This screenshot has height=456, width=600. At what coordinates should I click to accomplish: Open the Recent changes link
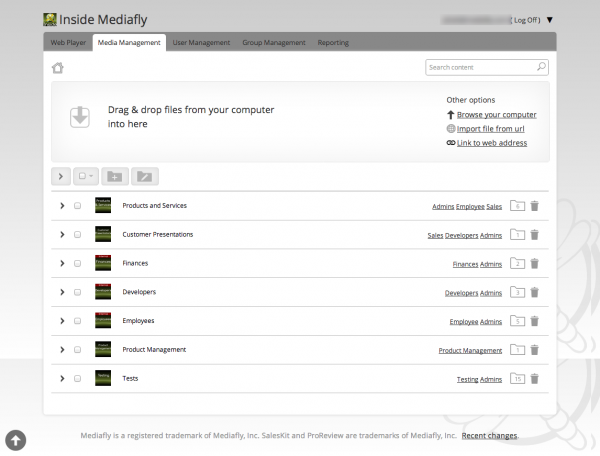[489, 436]
